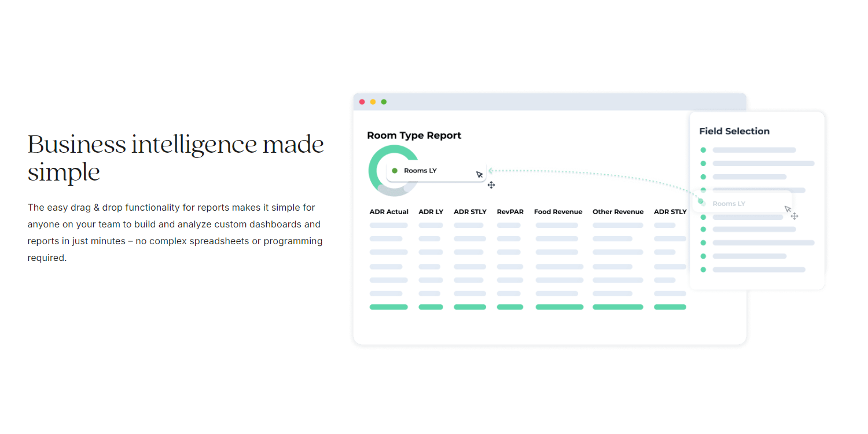
Task: Click the move-arrows icon below the dark Rooms LY chip
Action: [x=491, y=185]
